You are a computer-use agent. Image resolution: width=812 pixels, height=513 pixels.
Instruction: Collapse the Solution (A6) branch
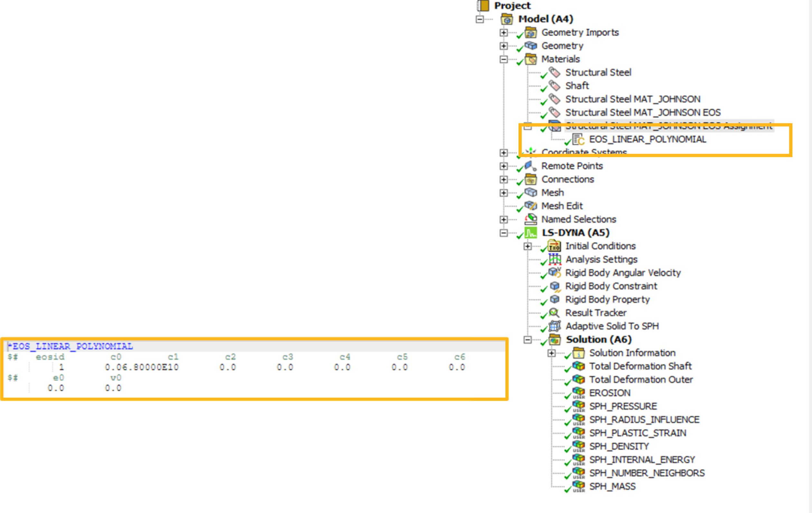pyautogui.click(x=527, y=340)
